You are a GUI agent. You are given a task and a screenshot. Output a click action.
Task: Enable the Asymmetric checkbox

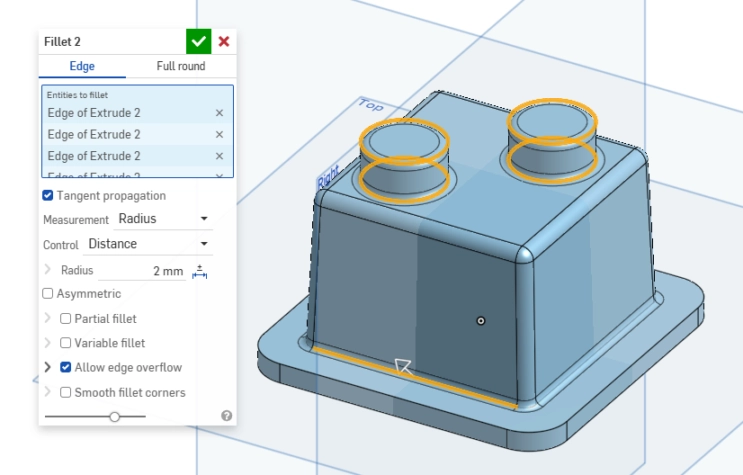pos(47,293)
